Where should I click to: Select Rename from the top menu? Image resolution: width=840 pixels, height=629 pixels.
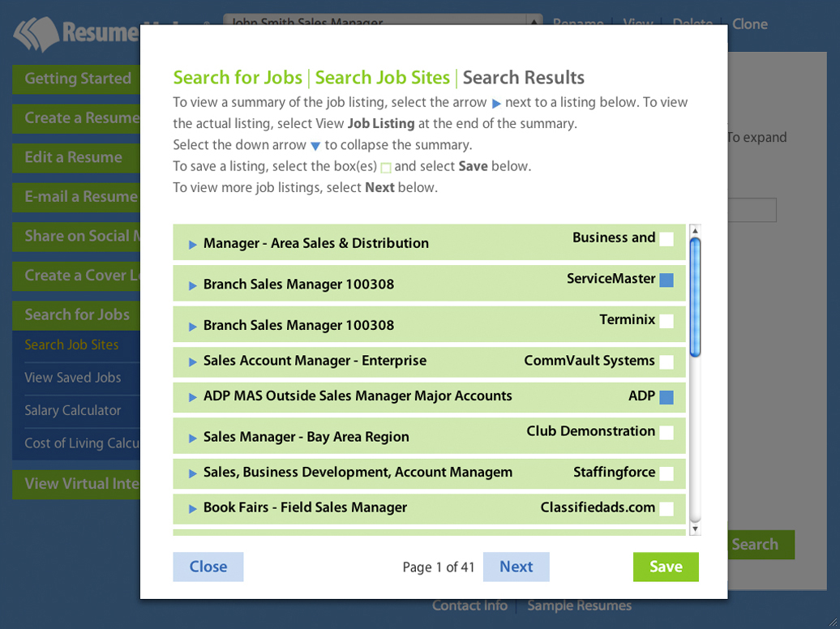[x=577, y=24]
